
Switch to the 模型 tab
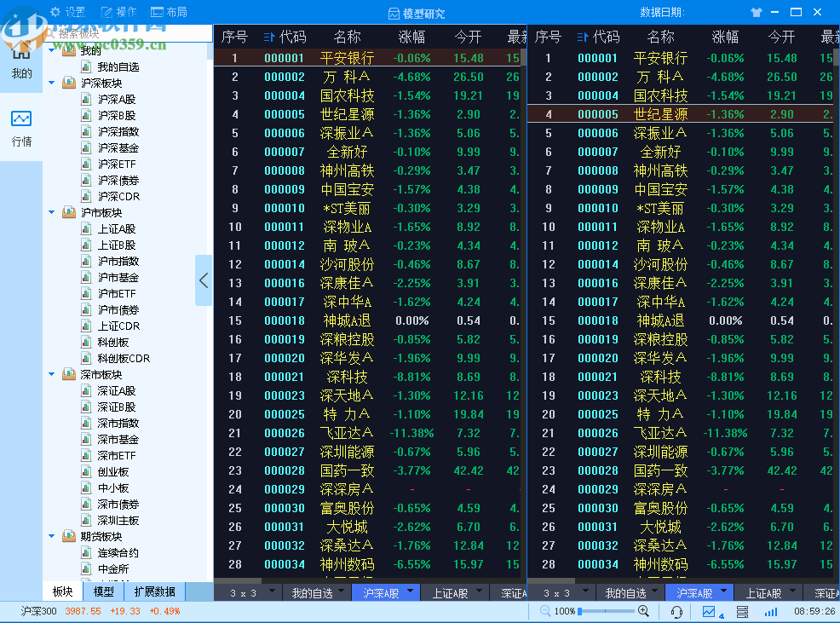(x=102, y=591)
